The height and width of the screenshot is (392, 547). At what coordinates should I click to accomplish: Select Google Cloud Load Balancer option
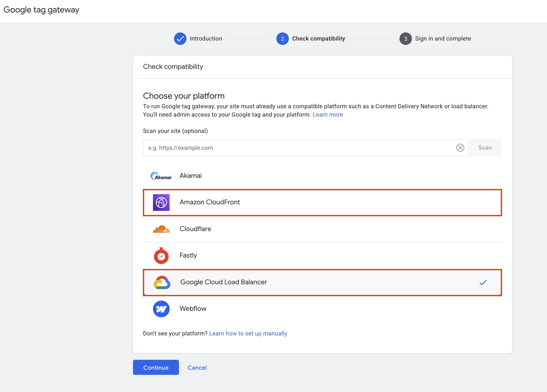(x=322, y=282)
